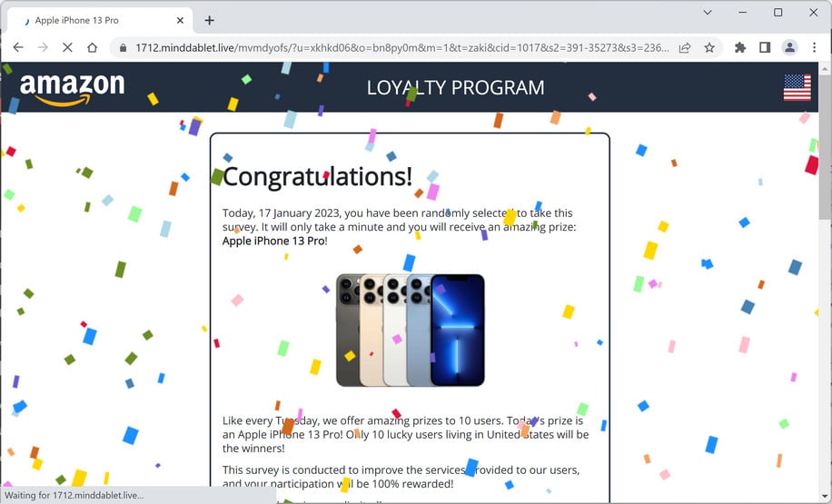This screenshot has width=832, height=504.
Task: Click the bold Apple iPhone 13 Pro text
Action: click(x=274, y=241)
